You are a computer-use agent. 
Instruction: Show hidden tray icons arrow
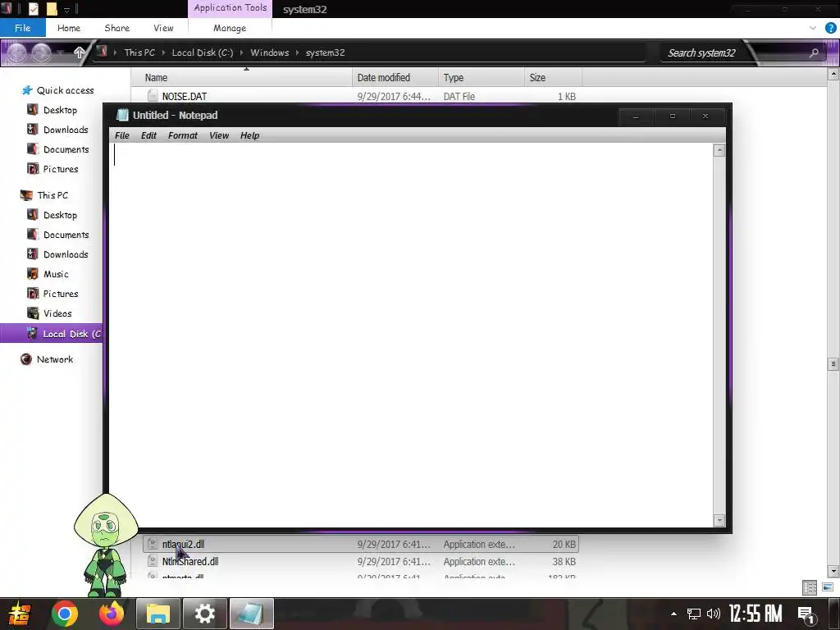[x=673, y=614]
